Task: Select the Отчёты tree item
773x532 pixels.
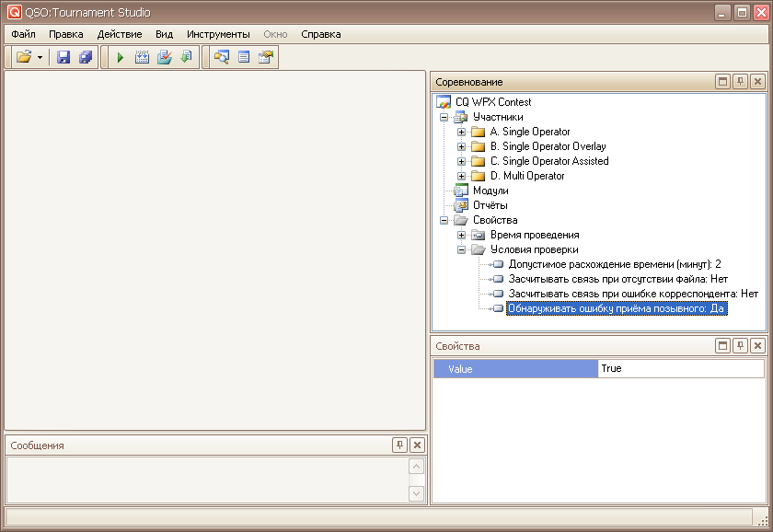Action: point(490,205)
